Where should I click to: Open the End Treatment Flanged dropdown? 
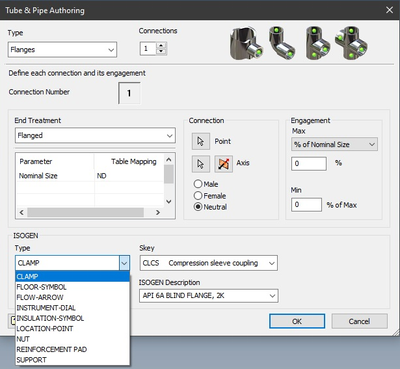95,135
